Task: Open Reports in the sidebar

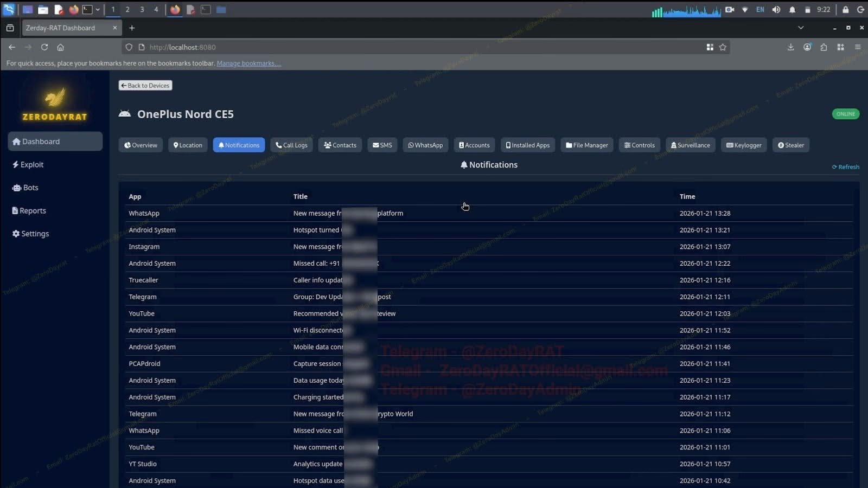Action: 29,210
